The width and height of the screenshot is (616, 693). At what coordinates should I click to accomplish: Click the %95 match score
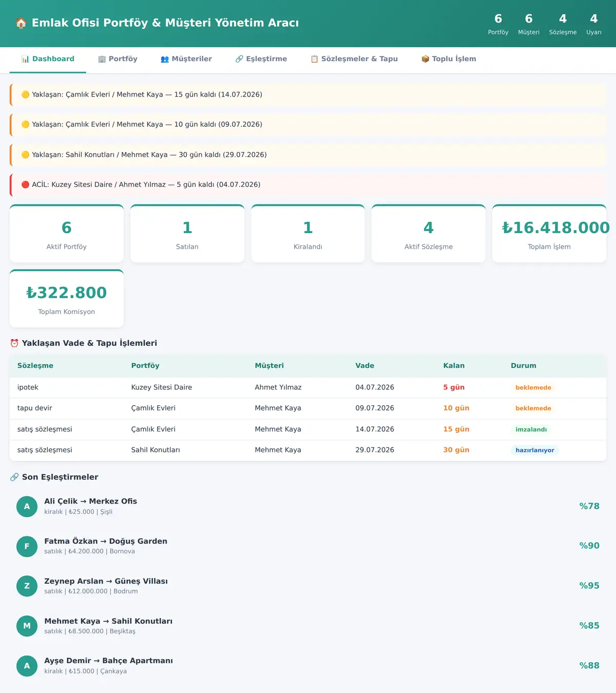[589, 586]
